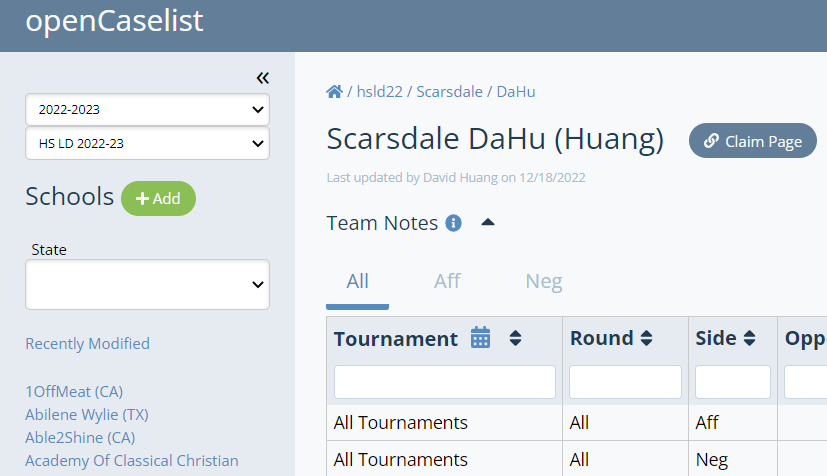Click the Tournament filter input field
Viewport: 827px width, 476px height.
click(x=444, y=382)
